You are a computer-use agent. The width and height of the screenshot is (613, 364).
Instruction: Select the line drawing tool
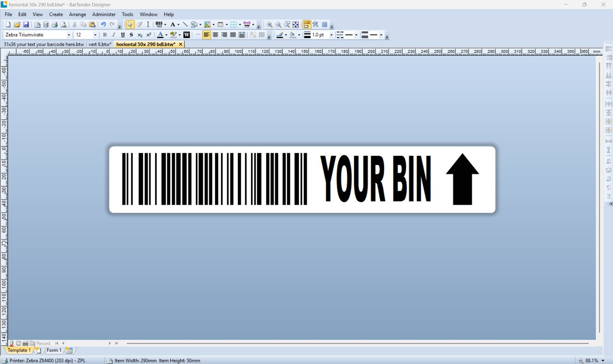[185, 24]
